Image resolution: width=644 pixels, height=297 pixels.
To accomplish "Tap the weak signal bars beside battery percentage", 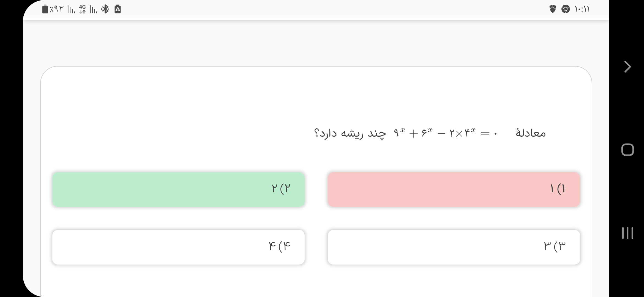I will click(71, 10).
